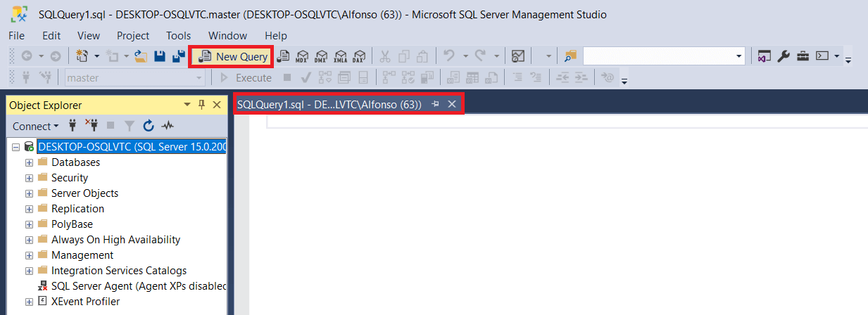Image resolution: width=868 pixels, height=315 pixels.
Task: Click the Activity Monitor pulse icon in Object Explorer
Action: (168, 126)
